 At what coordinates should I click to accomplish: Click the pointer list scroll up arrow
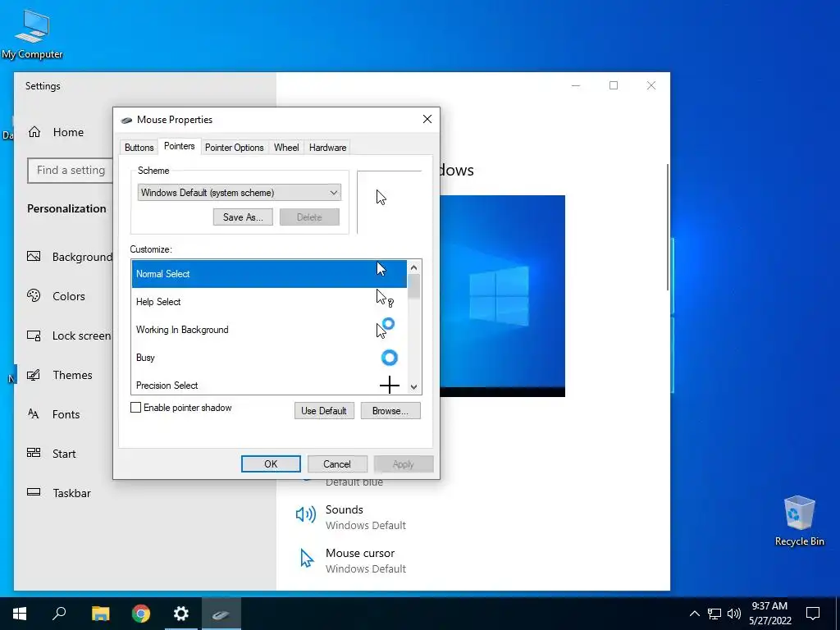(413, 267)
